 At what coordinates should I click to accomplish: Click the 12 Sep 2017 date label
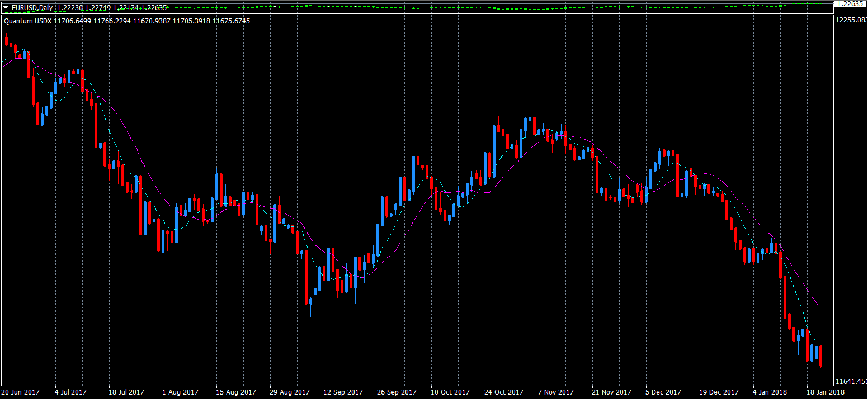pyautogui.click(x=343, y=392)
